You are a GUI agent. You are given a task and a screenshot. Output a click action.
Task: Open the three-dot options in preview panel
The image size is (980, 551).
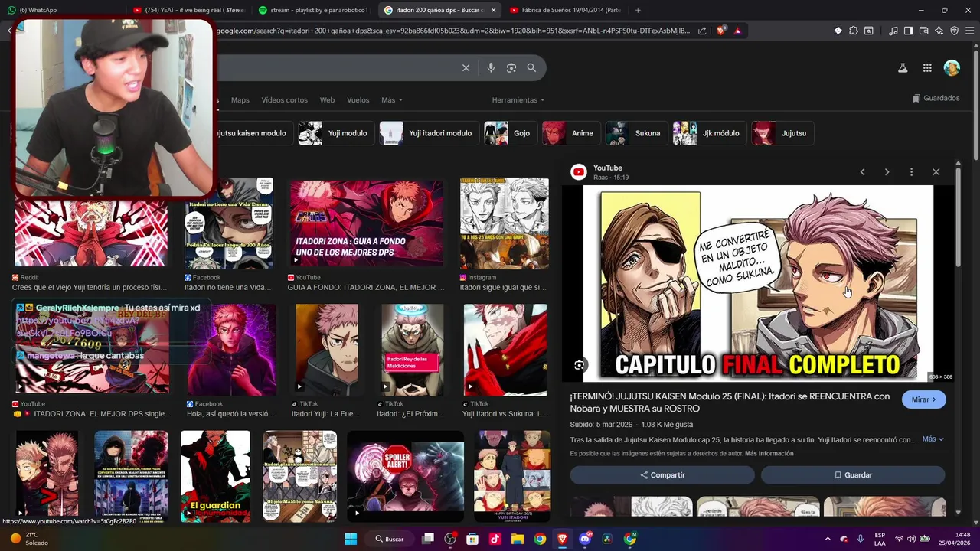(x=911, y=172)
